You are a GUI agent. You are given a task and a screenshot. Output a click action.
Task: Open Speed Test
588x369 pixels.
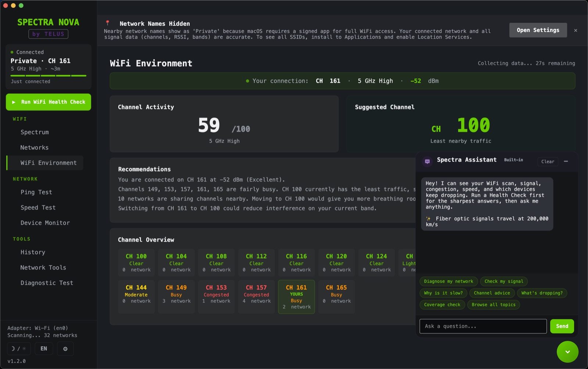point(38,208)
